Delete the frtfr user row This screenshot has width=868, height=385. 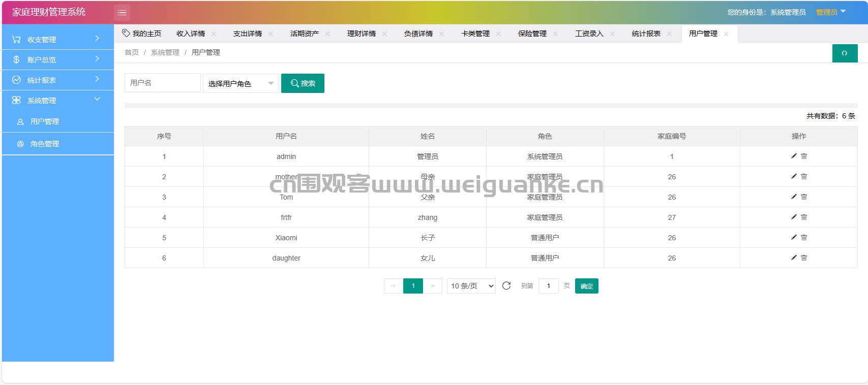point(804,217)
